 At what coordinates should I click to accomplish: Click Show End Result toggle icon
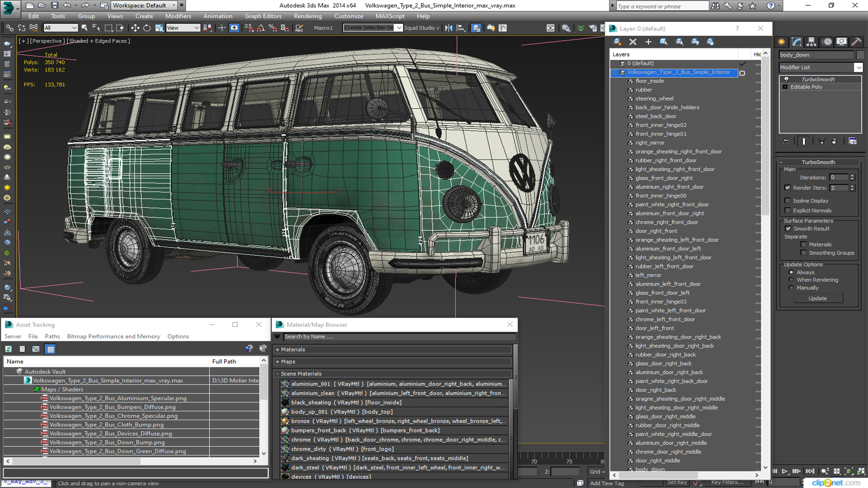(804, 141)
